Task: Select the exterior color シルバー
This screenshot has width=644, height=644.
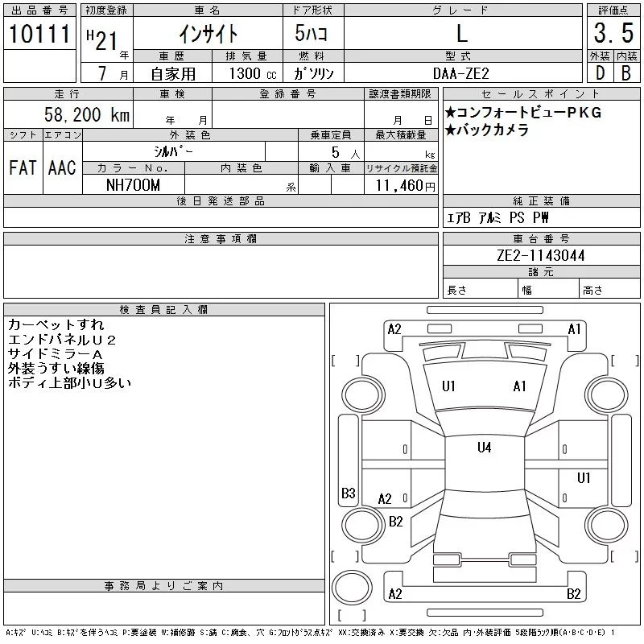Action: click(173, 151)
